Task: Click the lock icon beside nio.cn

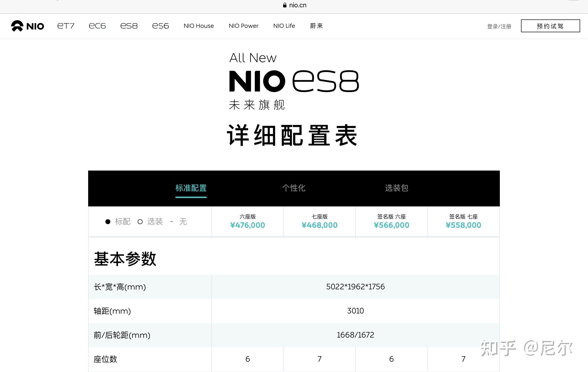Action: coord(285,5)
